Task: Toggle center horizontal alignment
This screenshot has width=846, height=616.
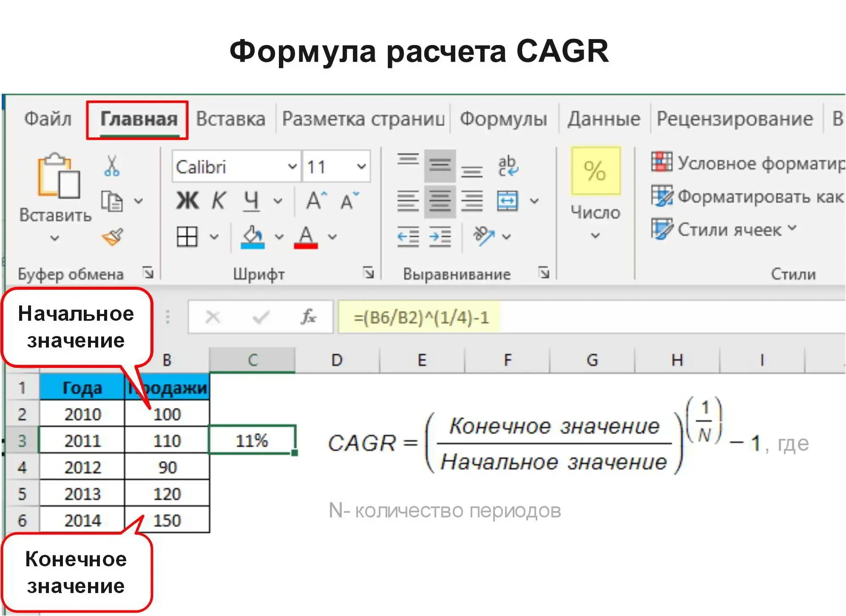Action: [x=440, y=201]
